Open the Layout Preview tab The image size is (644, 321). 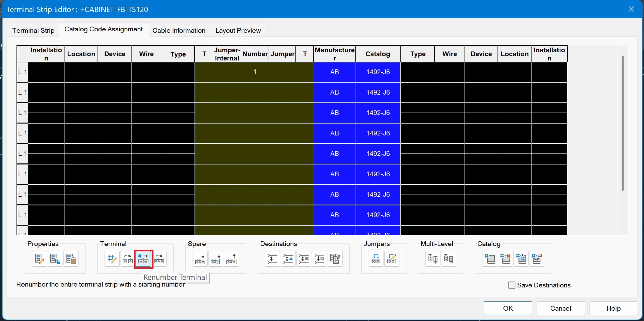coord(238,31)
